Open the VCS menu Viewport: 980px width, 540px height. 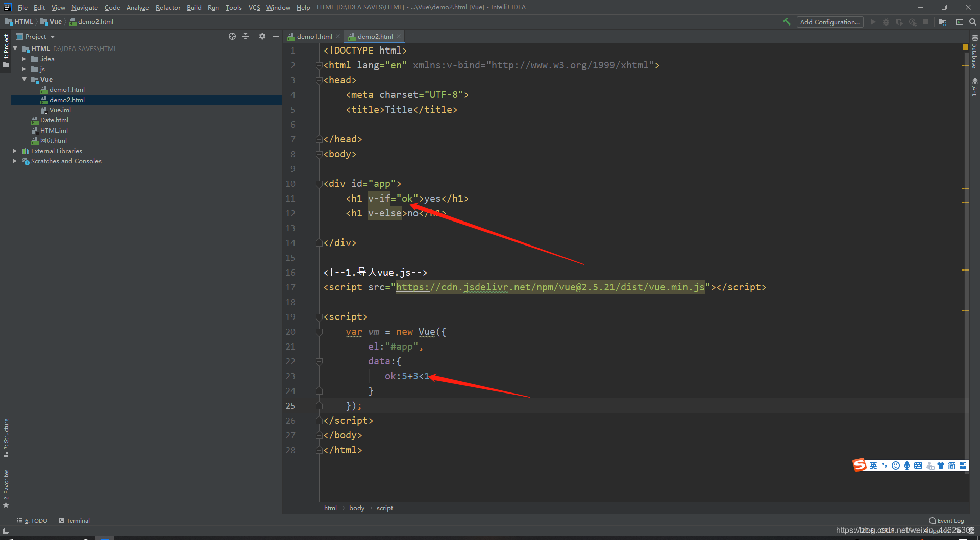click(254, 7)
